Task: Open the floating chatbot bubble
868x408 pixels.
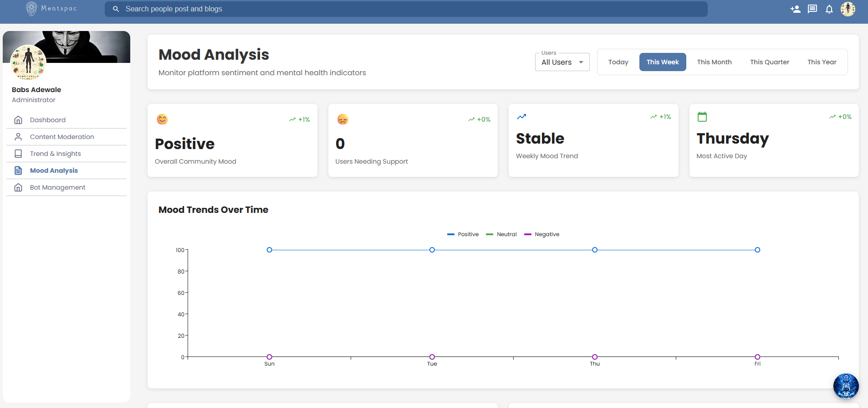Action: [846, 386]
